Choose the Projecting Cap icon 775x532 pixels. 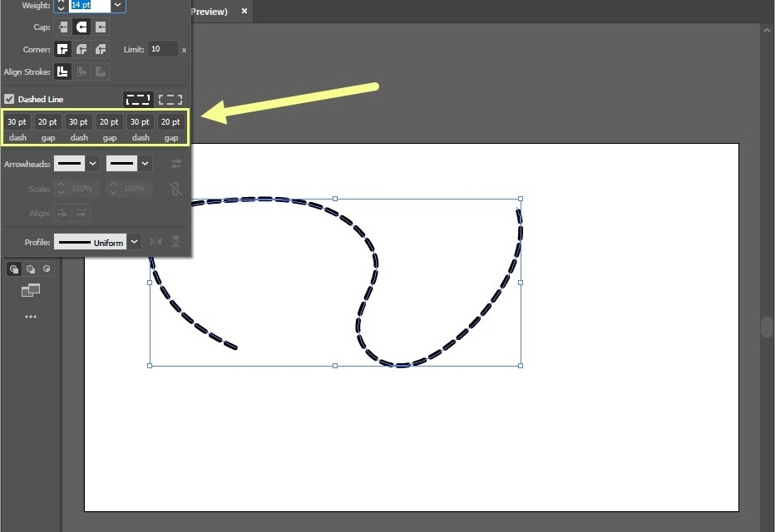click(101, 27)
